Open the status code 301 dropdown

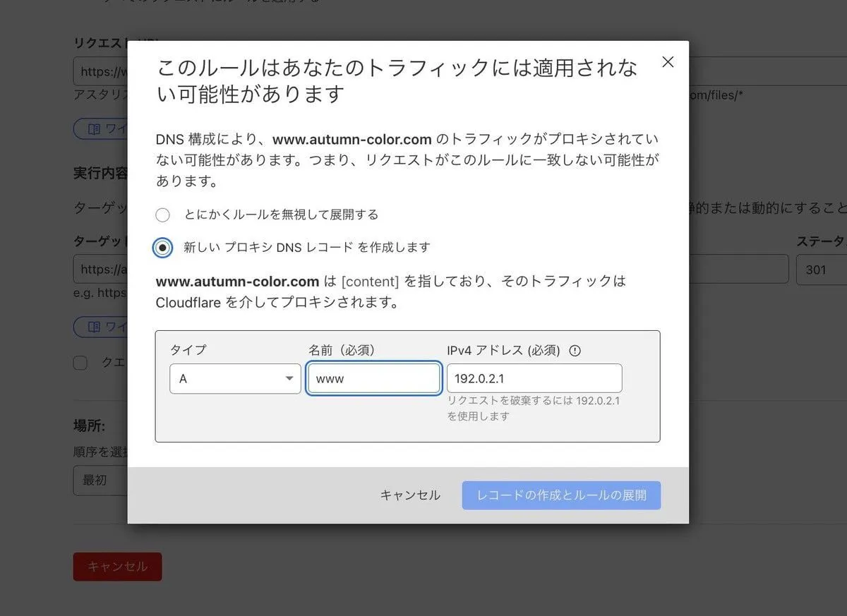coord(821,270)
